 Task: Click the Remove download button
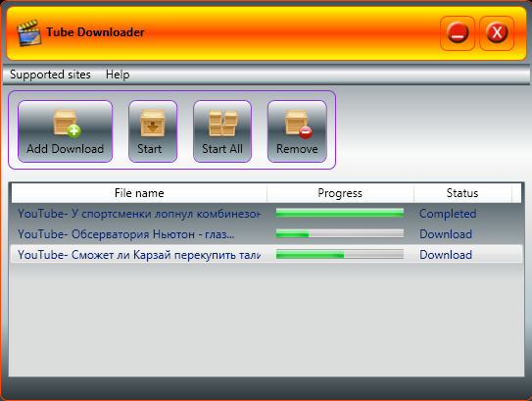click(x=297, y=131)
